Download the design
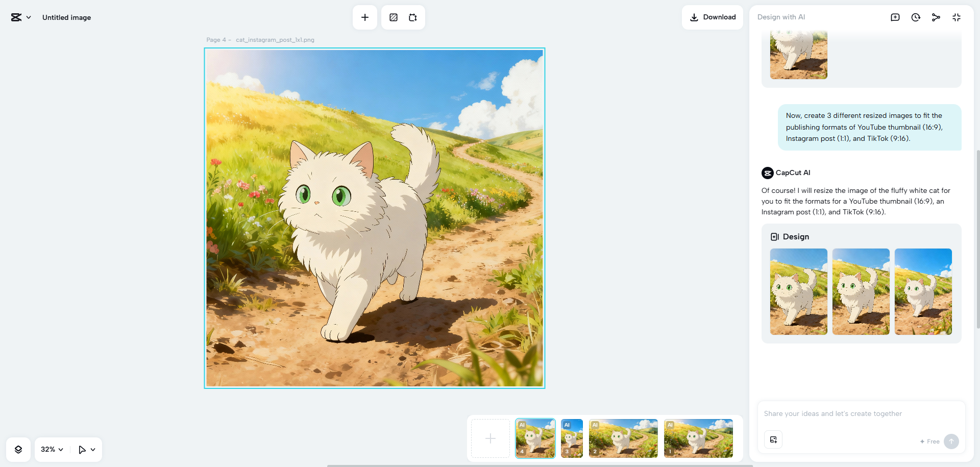Image resolution: width=980 pixels, height=467 pixels. (713, 17)
